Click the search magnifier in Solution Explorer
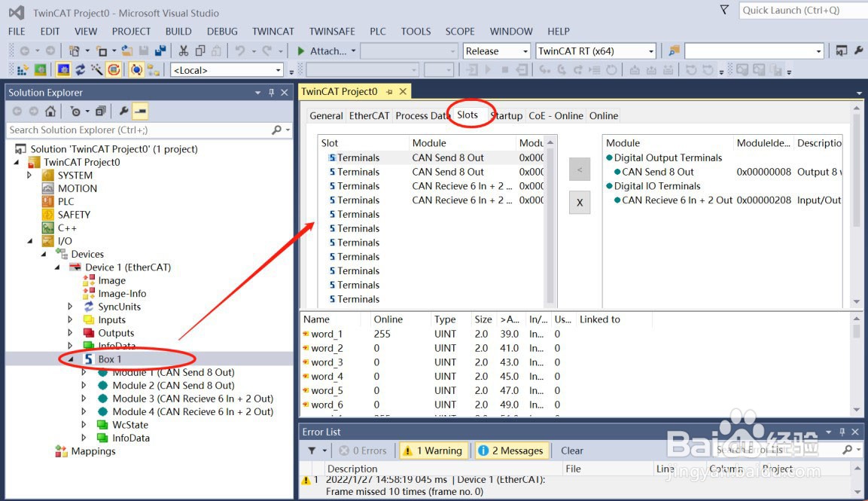The image size is (868, 501). click(x=276, y=130)
